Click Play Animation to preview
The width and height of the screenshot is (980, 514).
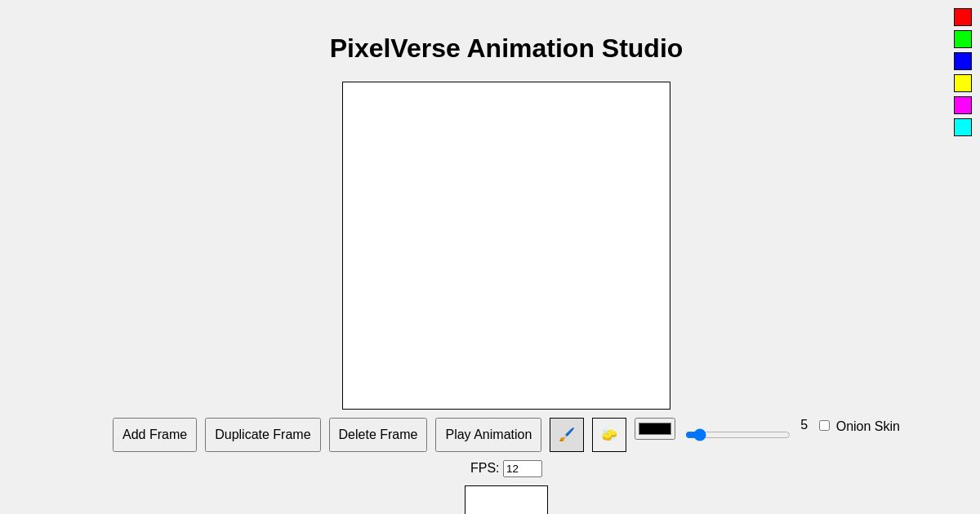488,435
